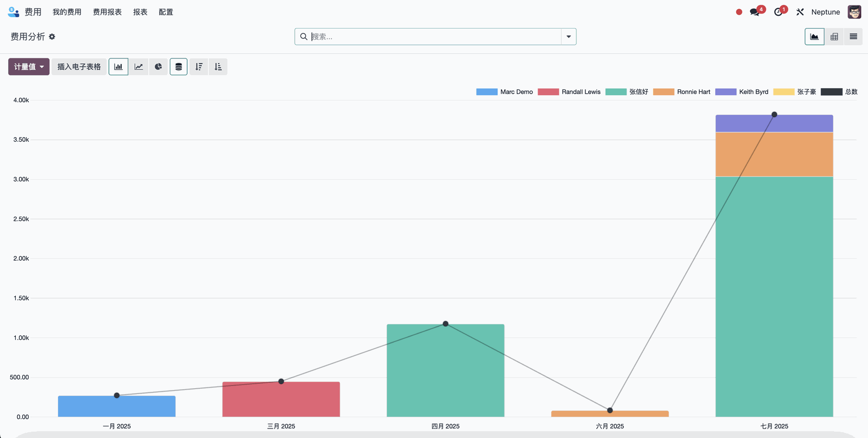The height and width of the screenshot is (438, 868).
Task: Click the 四月 2025 green bar
Action: 446,371
